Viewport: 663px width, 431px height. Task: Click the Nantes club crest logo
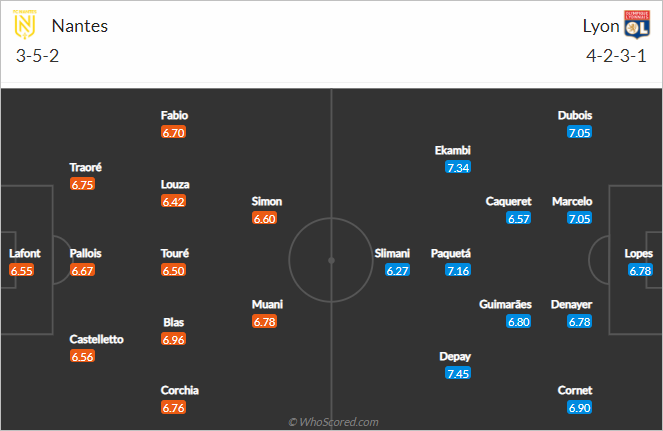tap(25, 25)
